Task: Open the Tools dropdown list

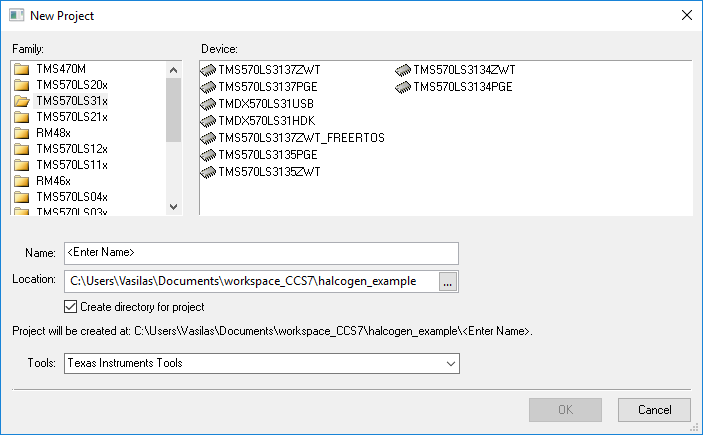Action: click(x=449, y=363)
